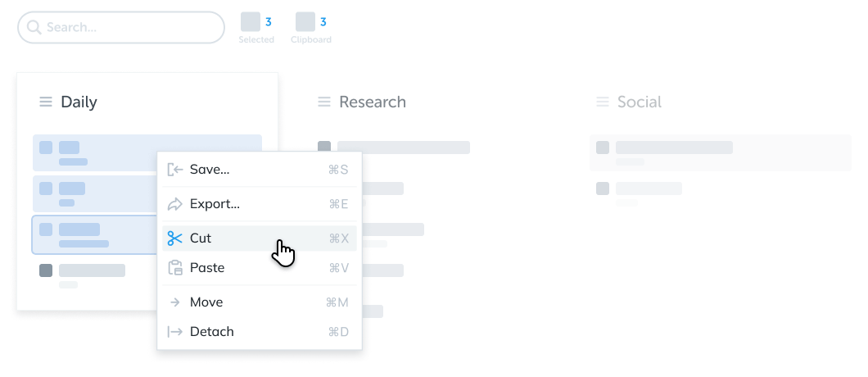Click the Export share-arrow icon
This screenshot has height=377, width=868.
[174, 204]
